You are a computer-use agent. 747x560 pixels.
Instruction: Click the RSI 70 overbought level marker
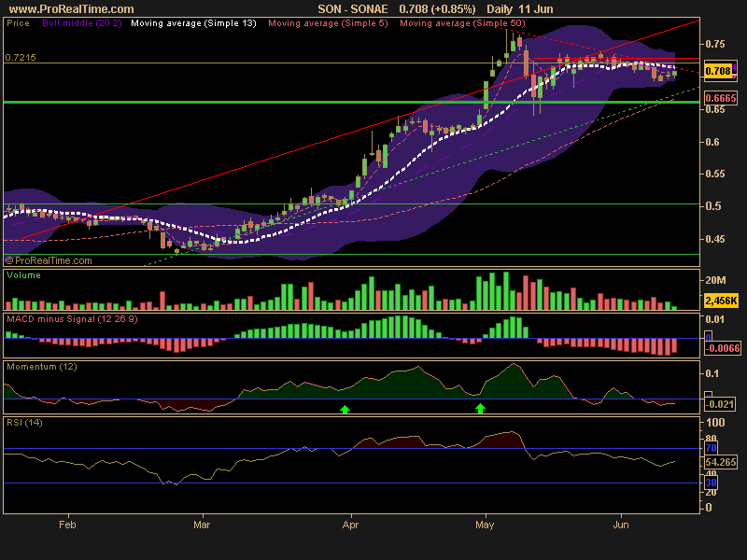pyautogui.click(x=710, y=449)
